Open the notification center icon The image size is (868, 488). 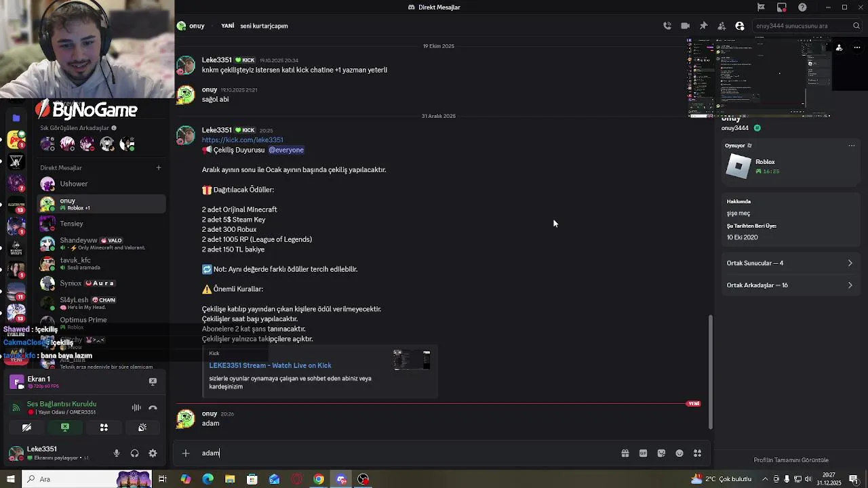click(x=854, y=479)
